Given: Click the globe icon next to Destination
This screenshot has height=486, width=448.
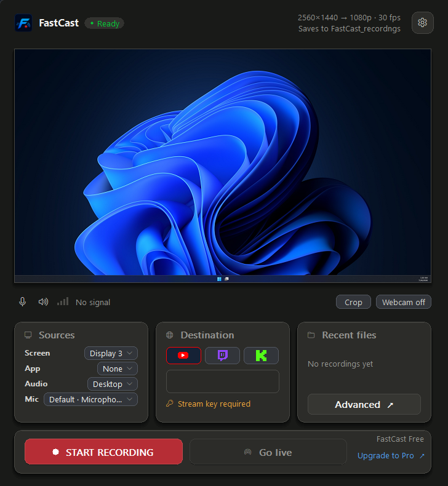Looking at the screenshot, I should (170, 335).
